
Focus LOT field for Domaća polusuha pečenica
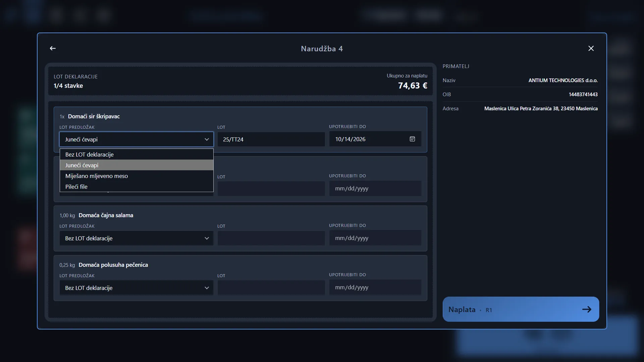pyautogui.click(x=271, y=288)
